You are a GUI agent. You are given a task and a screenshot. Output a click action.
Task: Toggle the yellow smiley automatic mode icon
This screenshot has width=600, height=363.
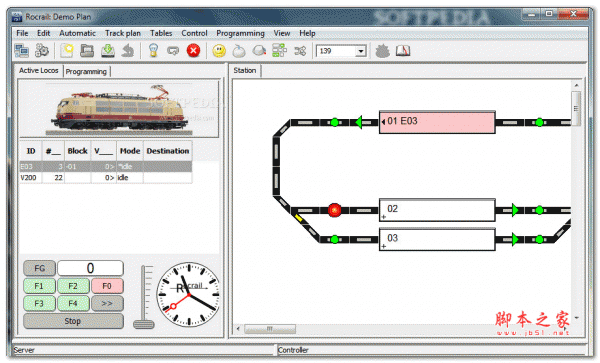click(x=219, y=51)
